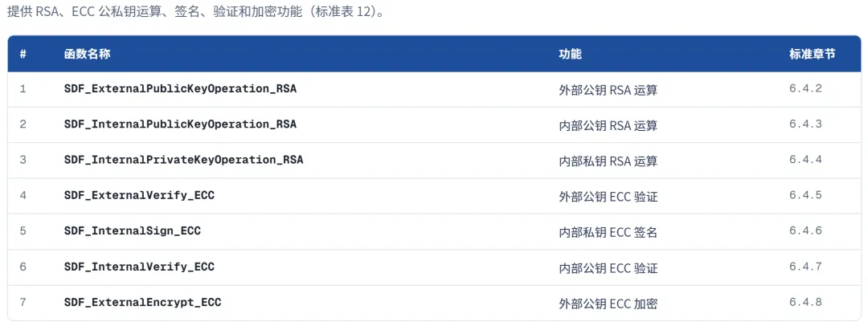
Task: Click section number 6.4.8
Action: [x=805, y=302]
